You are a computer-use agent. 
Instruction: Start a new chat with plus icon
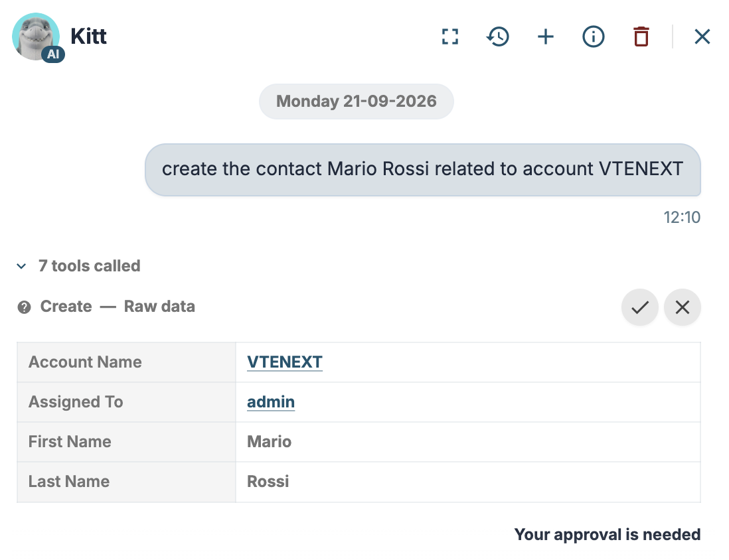(545, 36)
